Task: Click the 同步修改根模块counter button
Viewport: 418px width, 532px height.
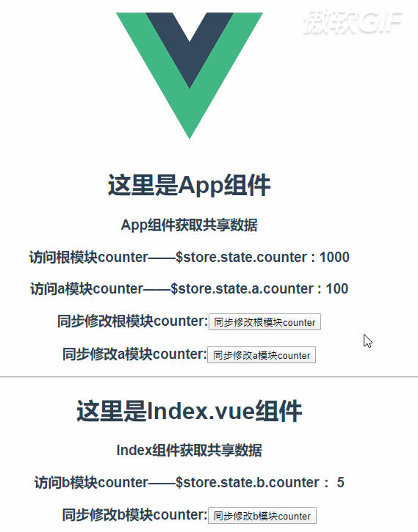Action: click(x=264, y=322)
